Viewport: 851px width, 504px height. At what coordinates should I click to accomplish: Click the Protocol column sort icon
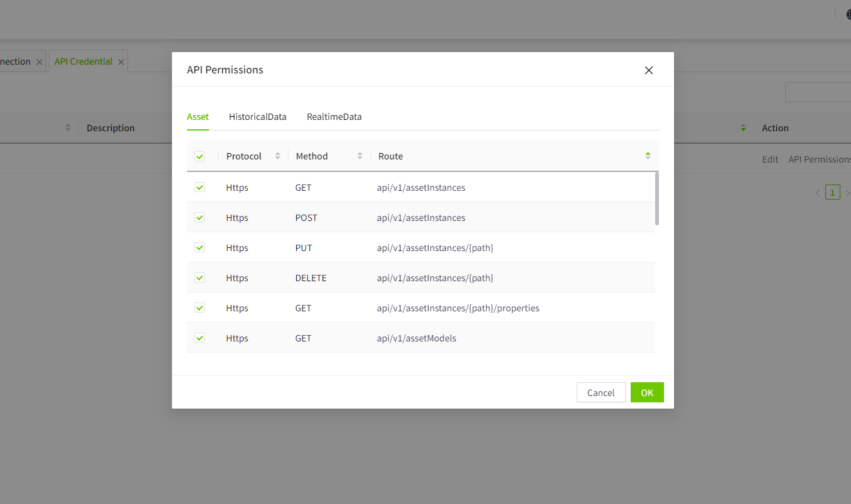pos(277,156)
